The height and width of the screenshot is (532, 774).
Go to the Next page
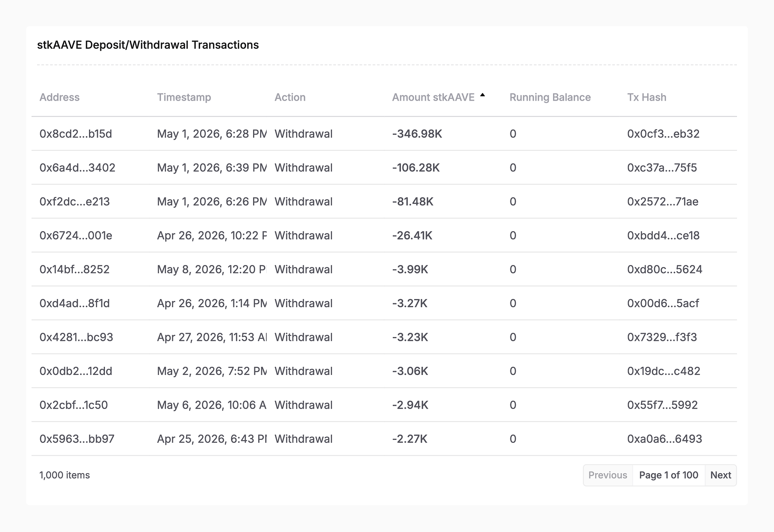[721, 475]
